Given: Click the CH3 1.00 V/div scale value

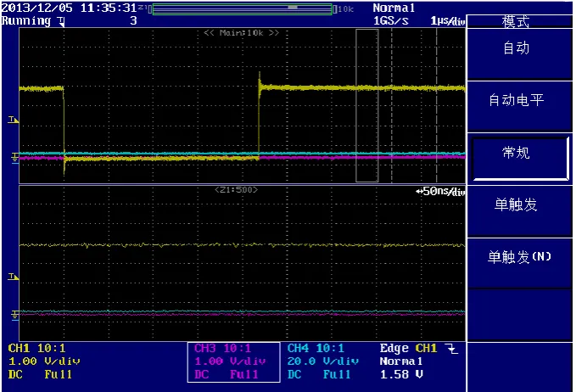Looking at the screenshot, I should coord(230,361).
